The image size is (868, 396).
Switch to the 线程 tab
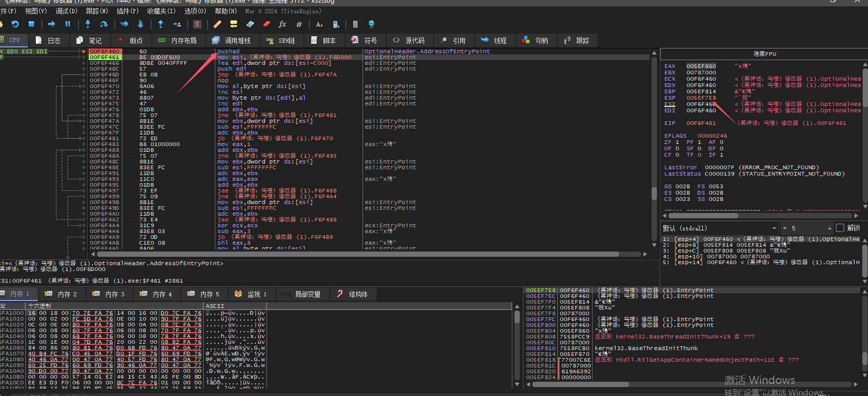pyautogui.click(x=494, y=41)
